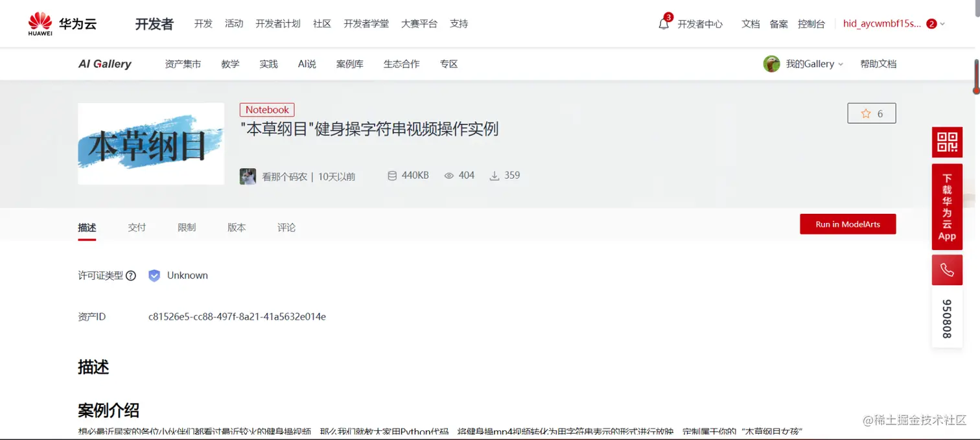
Task: Click the 案例介绍 heading
Action: pyautogui.click(x=108, y=410)
